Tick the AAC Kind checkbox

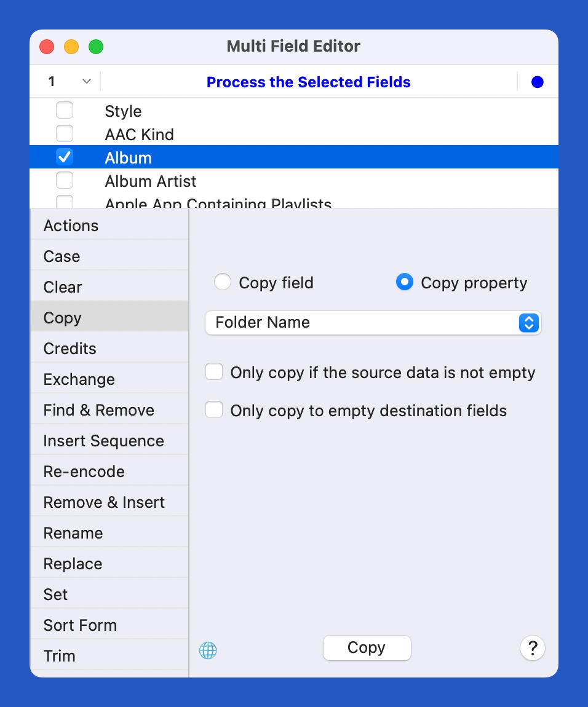(x=65, y=133)
